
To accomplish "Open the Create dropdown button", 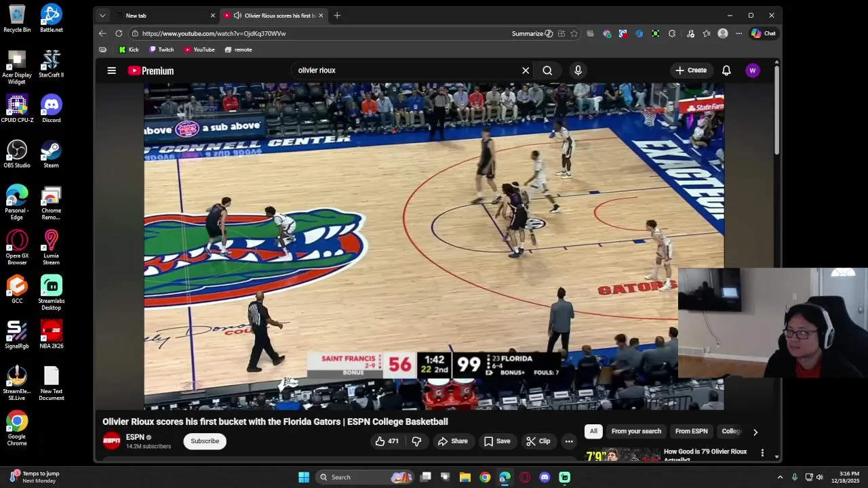I will pyautogui.click(x=691, y=70).
